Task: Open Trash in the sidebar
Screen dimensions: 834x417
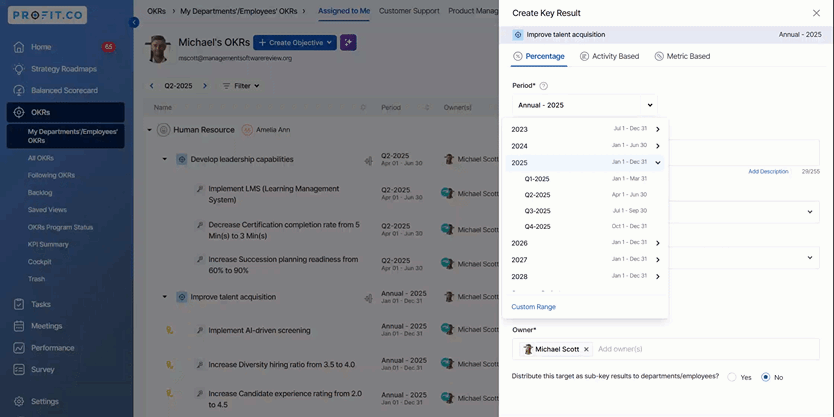Action: point(36,279)
